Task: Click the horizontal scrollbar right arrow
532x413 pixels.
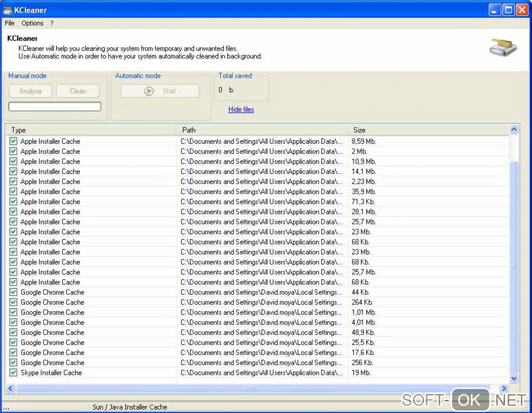Action: [503, 388]
